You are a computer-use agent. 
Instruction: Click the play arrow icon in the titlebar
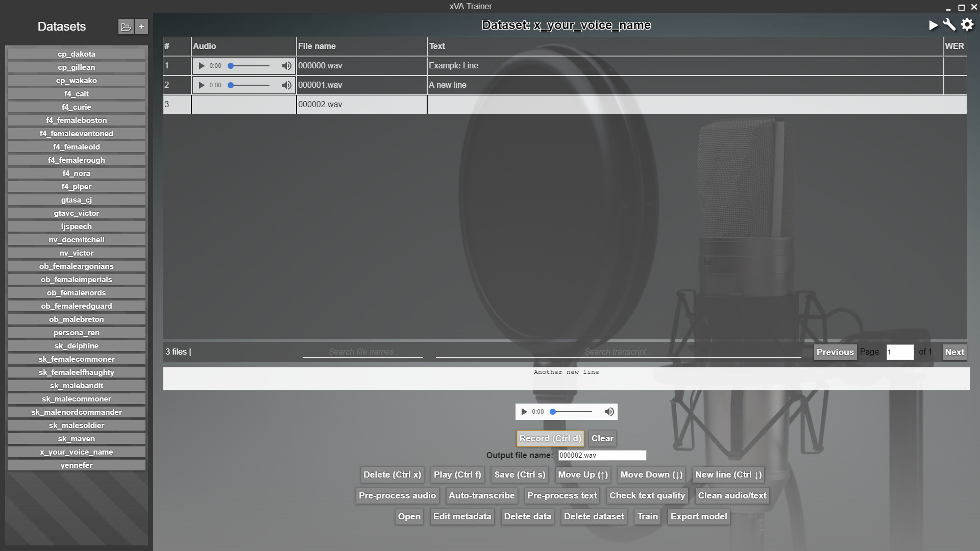click(933, 24)
